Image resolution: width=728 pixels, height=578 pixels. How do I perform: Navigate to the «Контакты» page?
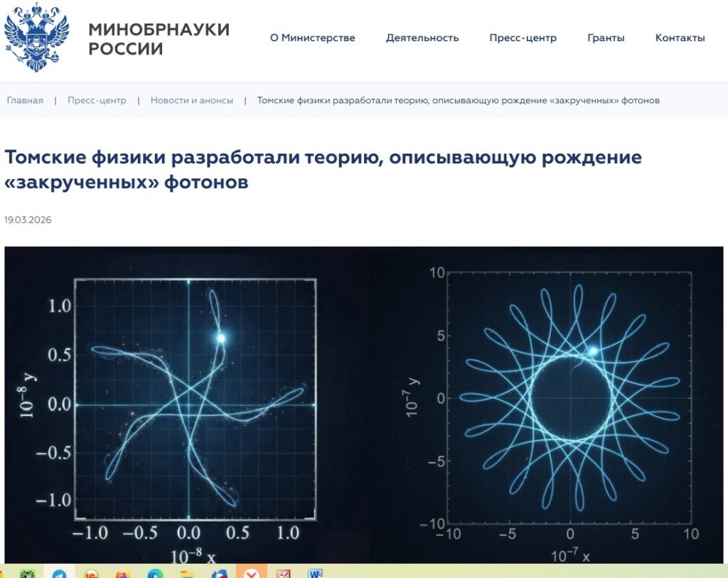680,38
